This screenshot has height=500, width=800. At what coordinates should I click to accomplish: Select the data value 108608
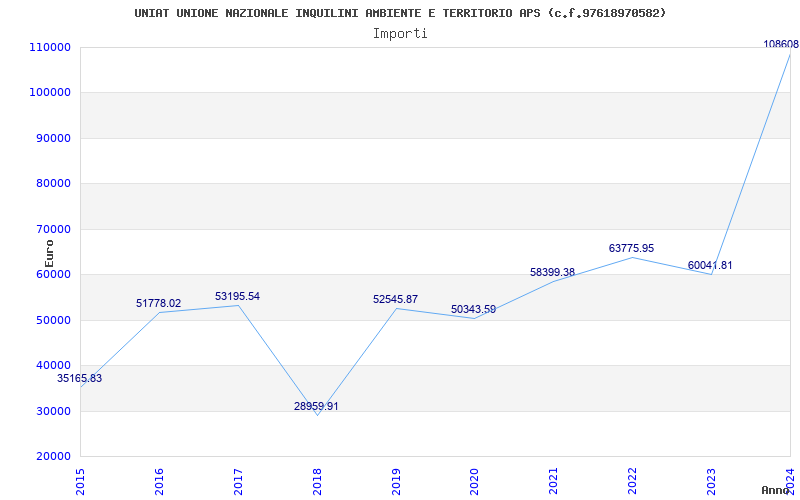tap(781, 44)
